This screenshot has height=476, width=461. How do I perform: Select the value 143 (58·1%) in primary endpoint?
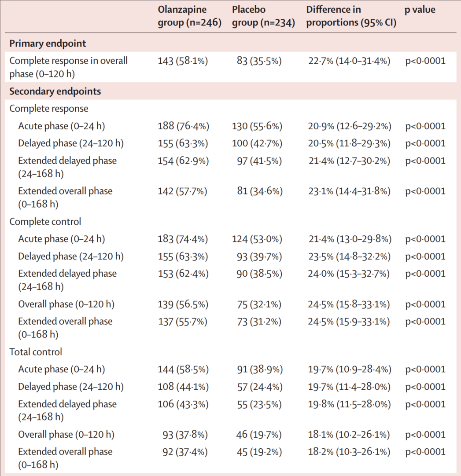pyautogui.click(x=183, y=61)
